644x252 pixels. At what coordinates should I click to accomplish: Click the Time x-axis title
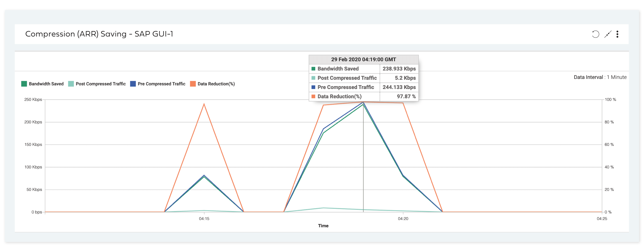click(323, 226)
